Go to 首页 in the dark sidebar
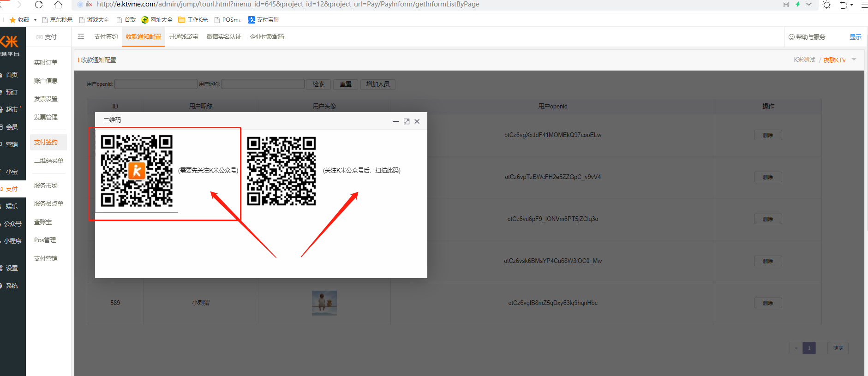Image resolution: width=868 pixels, height=376 pixels. 12,75
